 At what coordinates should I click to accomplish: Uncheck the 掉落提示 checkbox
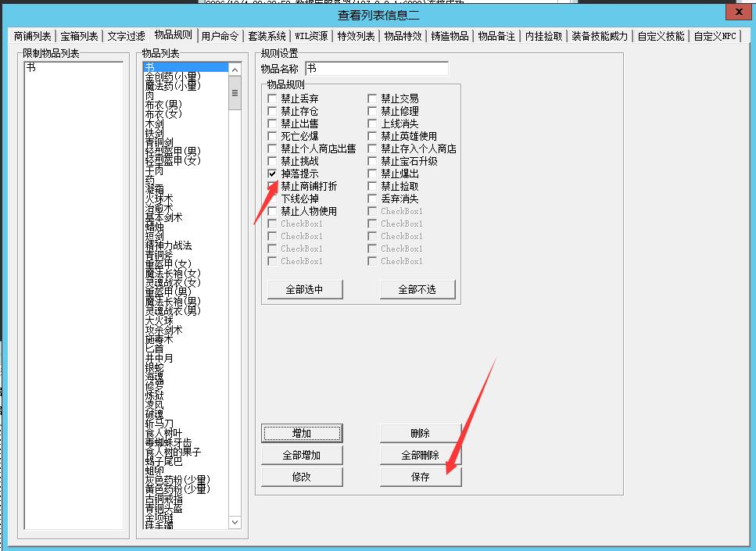coord(272,174)
